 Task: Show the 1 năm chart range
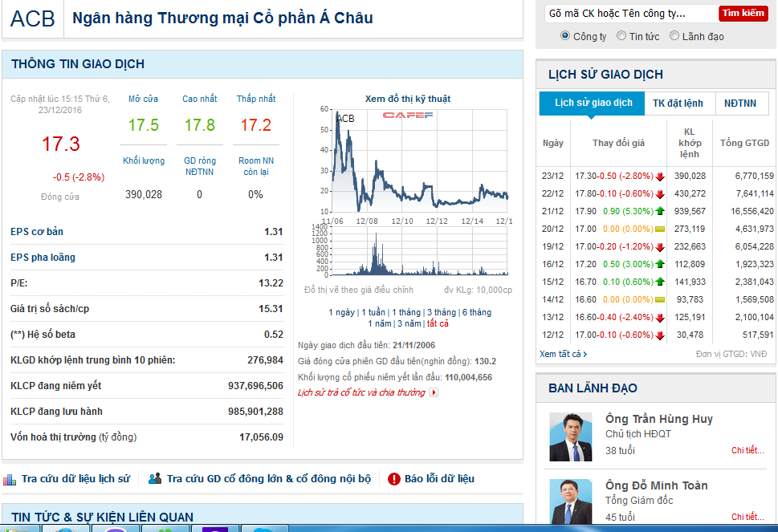(x=380, y=323)
